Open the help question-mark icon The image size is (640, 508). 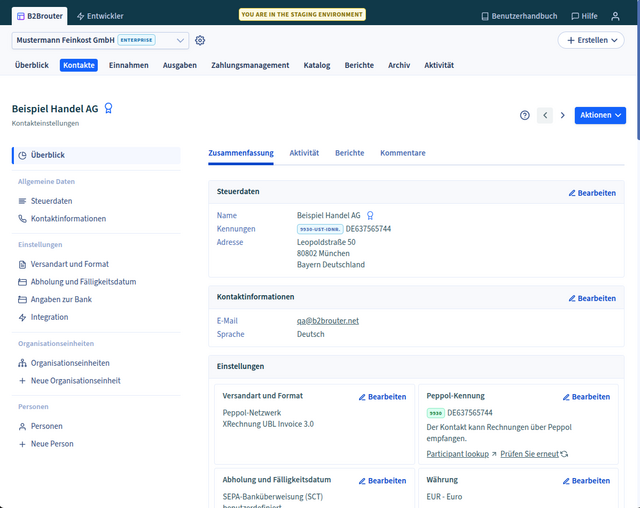(524, 115)
